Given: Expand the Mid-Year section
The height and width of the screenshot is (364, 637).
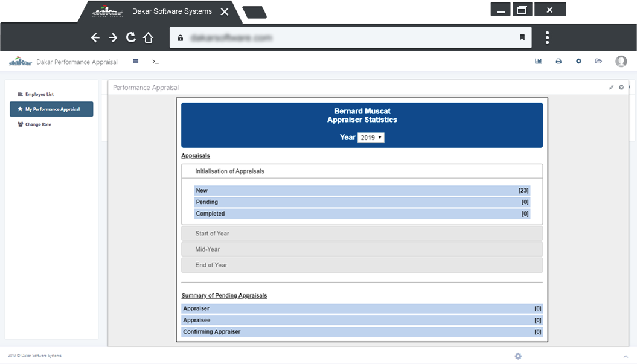Looking at the screenshot, I should coord(362,249).
